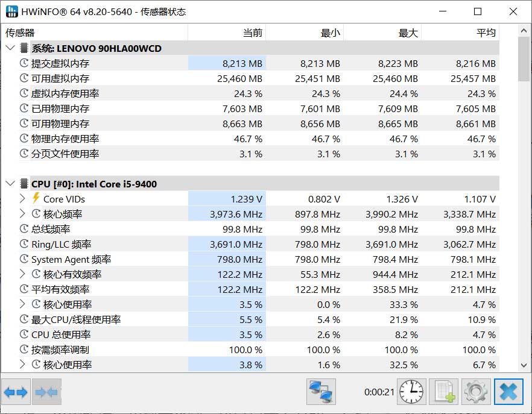
Task: Click the maximum value 3,990.2 MHz
Action: [x=391, y=214]
